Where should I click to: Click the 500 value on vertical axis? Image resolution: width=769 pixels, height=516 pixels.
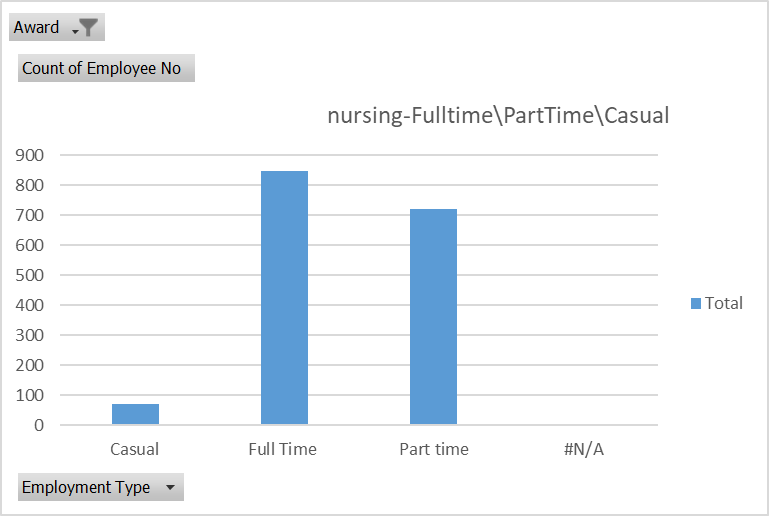tap(30, 275)
